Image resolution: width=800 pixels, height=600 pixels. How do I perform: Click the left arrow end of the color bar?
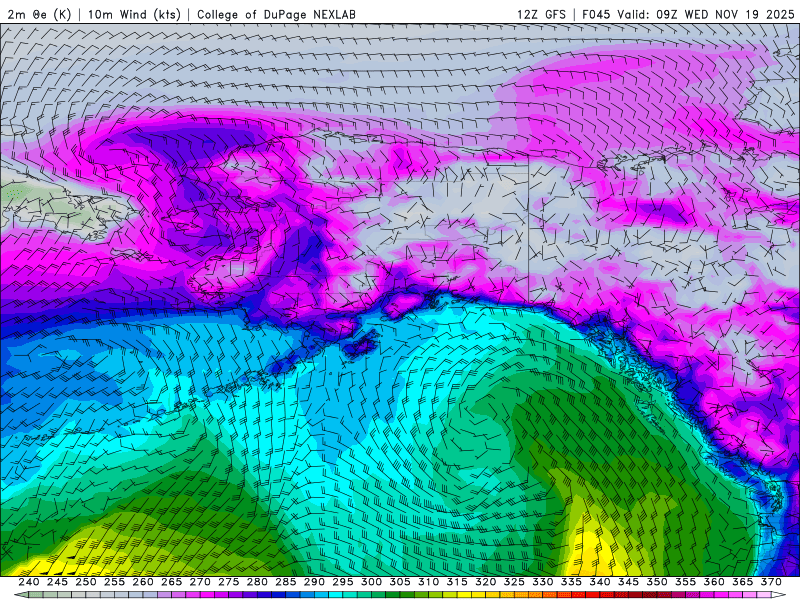[20, 595]
